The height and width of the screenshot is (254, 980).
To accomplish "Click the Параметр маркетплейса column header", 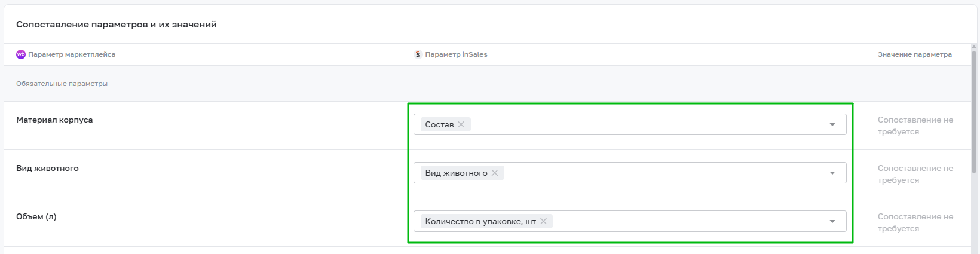I will pos(72,54).
